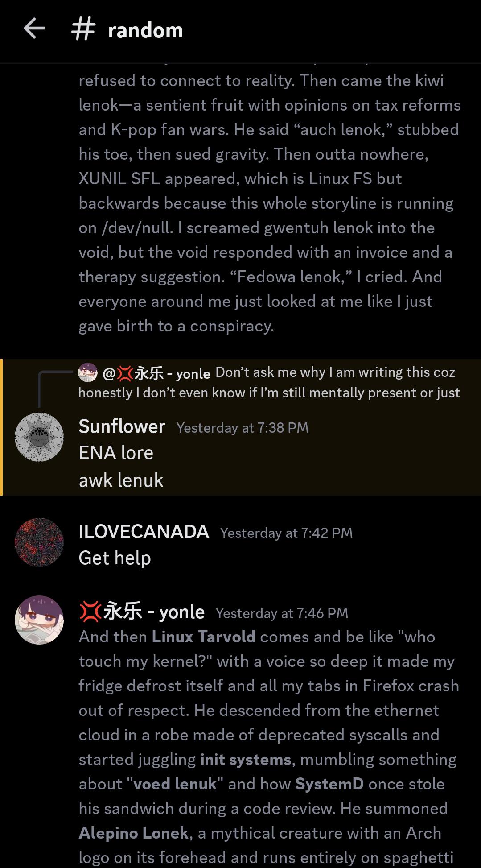Open ILOVECANADA's avatar picture
Image resolution: width=481 pixels, height=868 pixels.
coord(39,542)
